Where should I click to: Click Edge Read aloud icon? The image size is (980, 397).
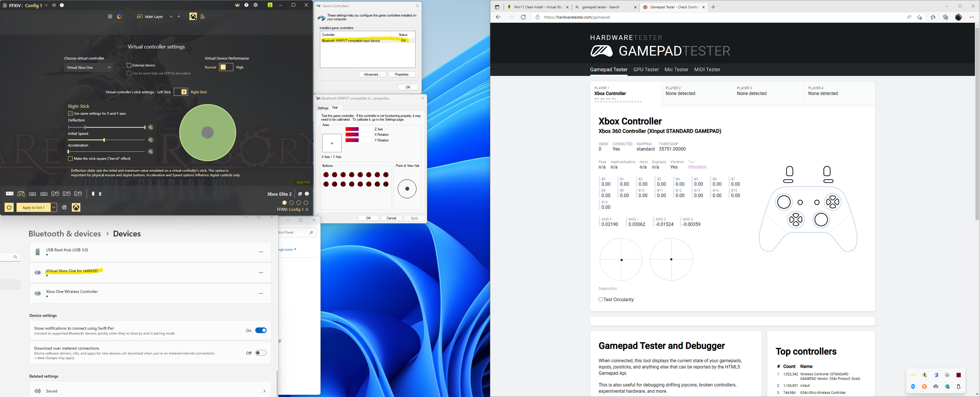(909, 17)
